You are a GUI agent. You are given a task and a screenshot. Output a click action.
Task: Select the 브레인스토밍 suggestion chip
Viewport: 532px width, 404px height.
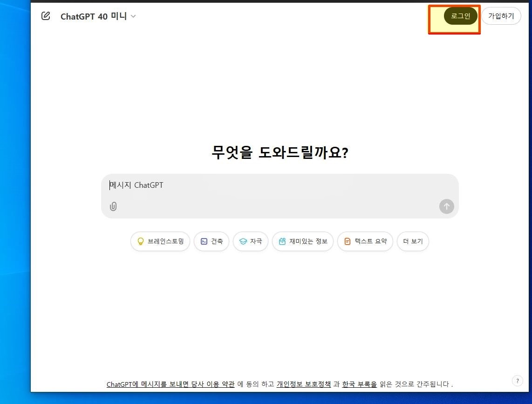click(x=160, y=241)
